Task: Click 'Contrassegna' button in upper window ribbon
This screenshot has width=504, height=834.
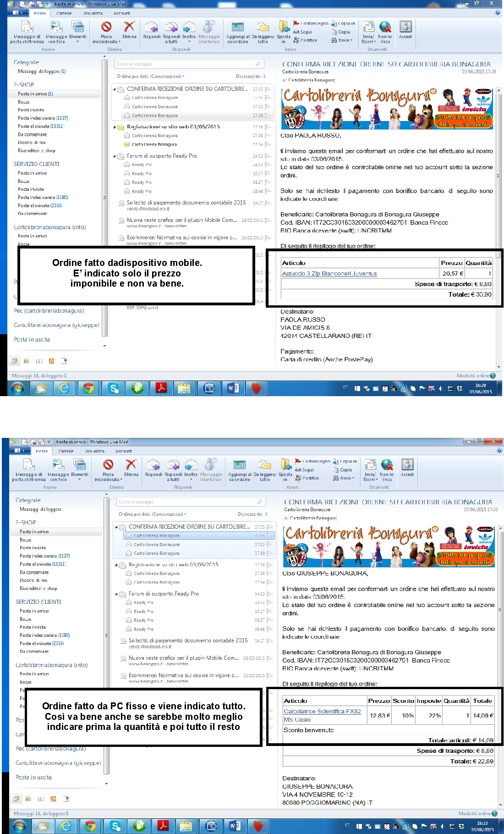Action: [311, 23]
